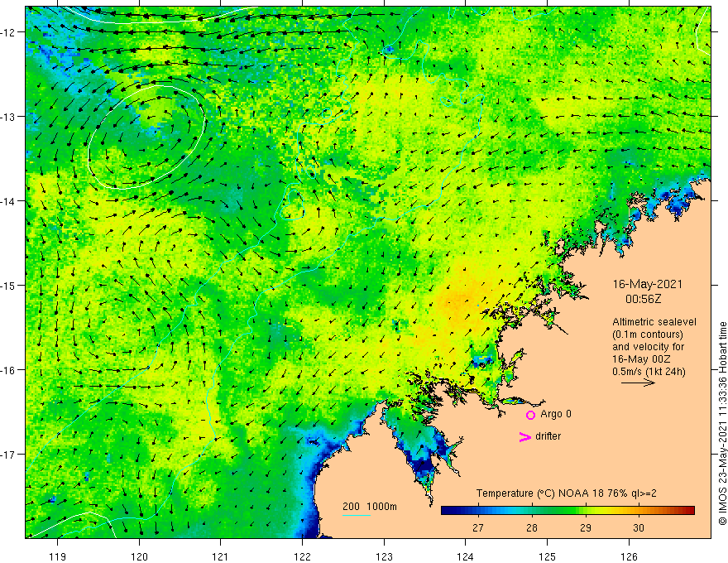Click the longitude 124 axis label
This screenshot has height=563, width=728.
(466, 556)
